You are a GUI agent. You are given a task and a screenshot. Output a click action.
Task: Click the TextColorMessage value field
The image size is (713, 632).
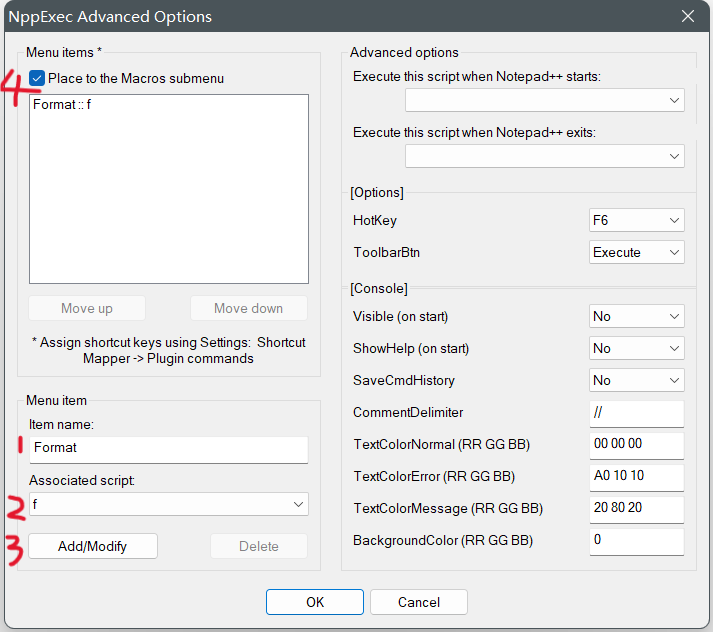pos(637,509)
